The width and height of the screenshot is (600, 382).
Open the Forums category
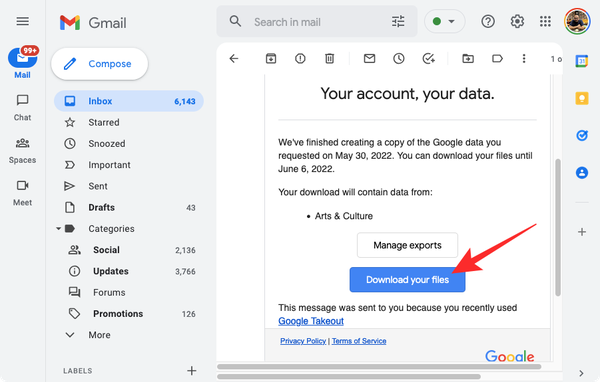[x=129, y=292]
